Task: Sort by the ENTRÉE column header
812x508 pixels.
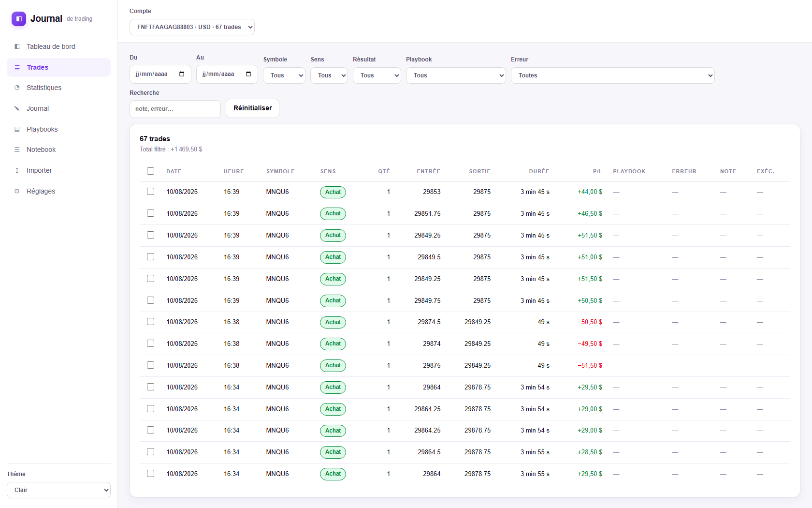Action: click(x=429, y=171)
